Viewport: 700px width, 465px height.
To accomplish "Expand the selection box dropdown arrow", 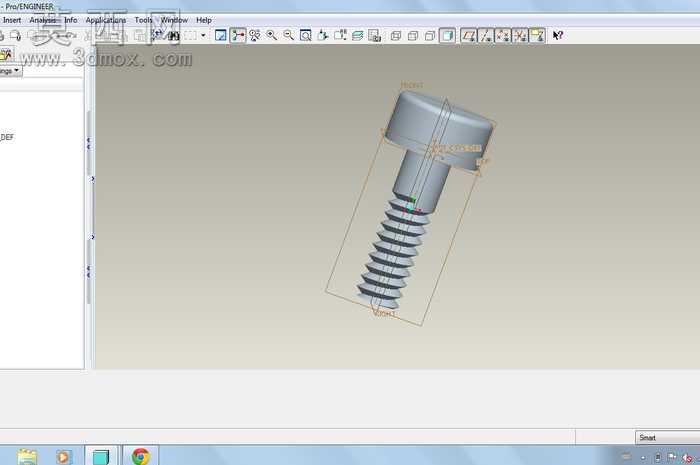I will (203, 36).
